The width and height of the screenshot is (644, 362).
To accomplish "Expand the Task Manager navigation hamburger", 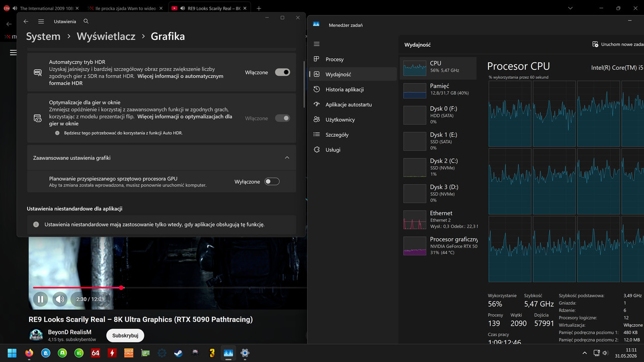I will pos(316,44).
